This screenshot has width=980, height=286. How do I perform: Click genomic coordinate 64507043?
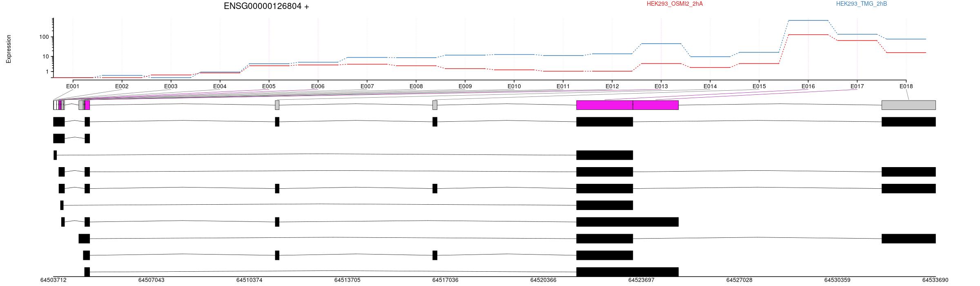151,280
